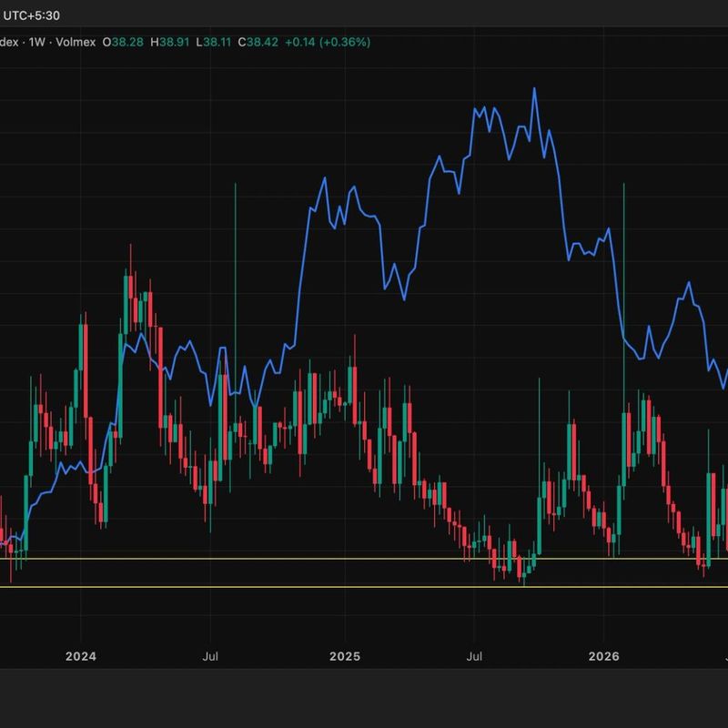Click the dex symbol name in the legend

click(9, 42)
